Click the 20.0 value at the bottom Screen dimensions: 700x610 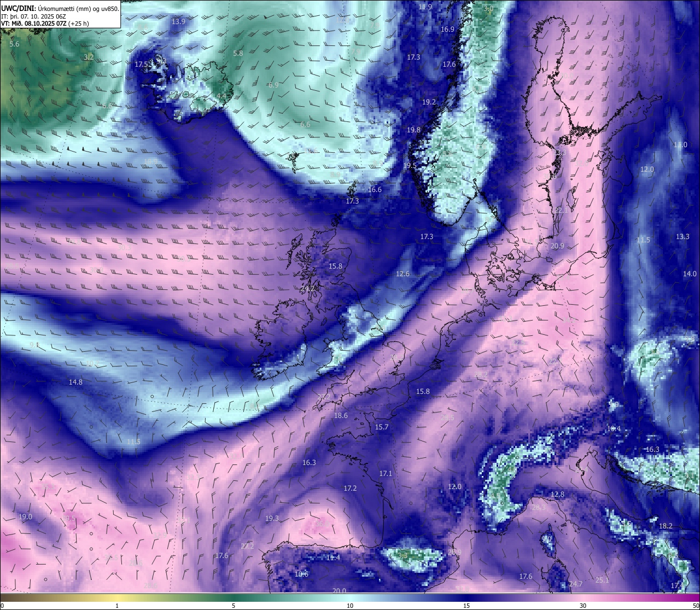339,591
